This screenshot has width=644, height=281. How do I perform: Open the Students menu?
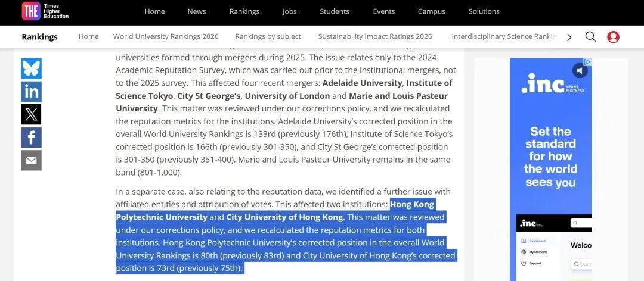pyautogui.click(x=335, y=11)
